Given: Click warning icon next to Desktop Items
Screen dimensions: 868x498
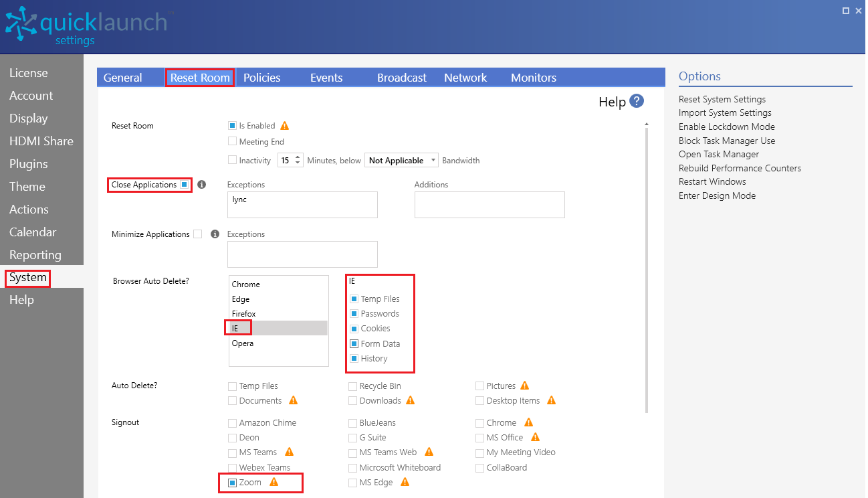Looking at the screenshot, I should [552, 400].
